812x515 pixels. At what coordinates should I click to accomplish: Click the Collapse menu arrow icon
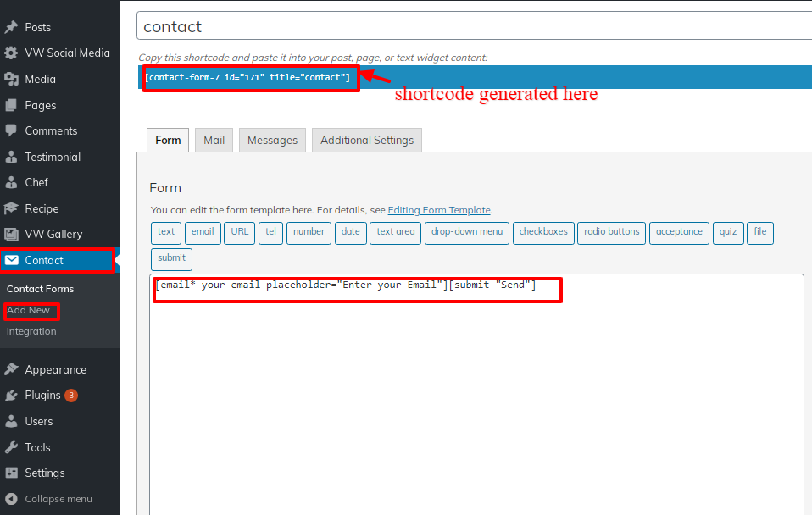11,498
